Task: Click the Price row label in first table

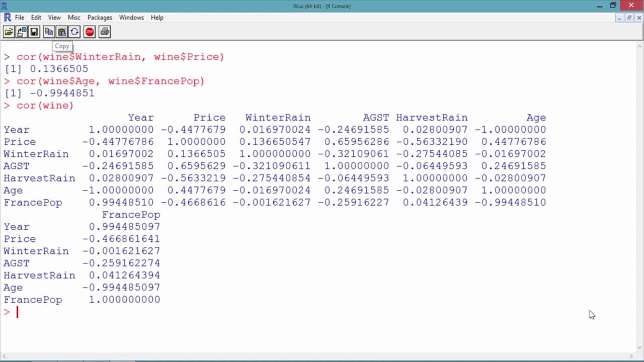Action: coord(20,142)
